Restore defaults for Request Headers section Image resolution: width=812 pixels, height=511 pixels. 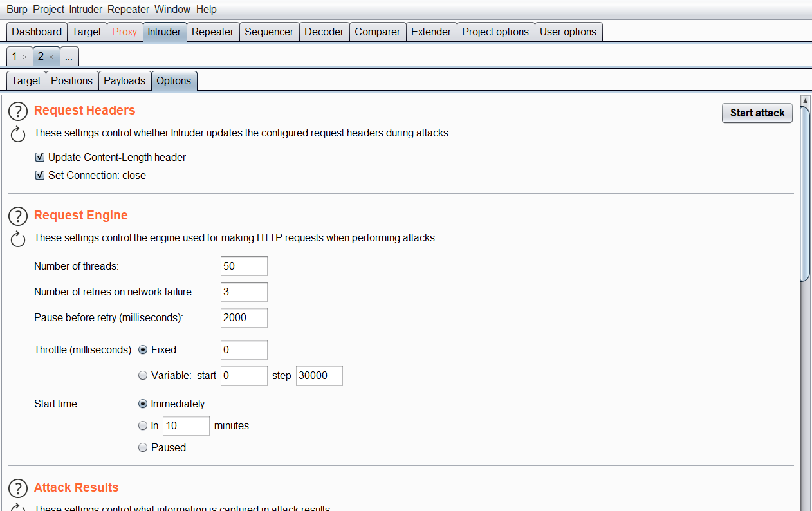(x=18, y=135)
